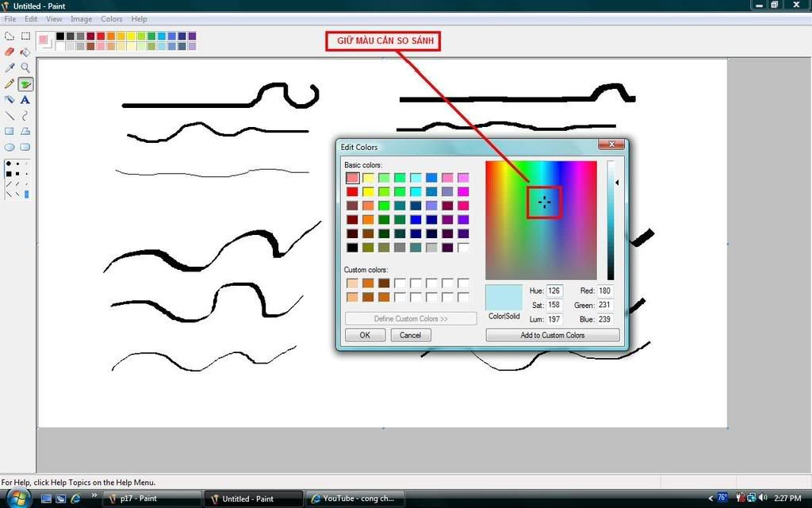
Task: Pick yellow from the Paint color palette
Action: click(131, 36)
